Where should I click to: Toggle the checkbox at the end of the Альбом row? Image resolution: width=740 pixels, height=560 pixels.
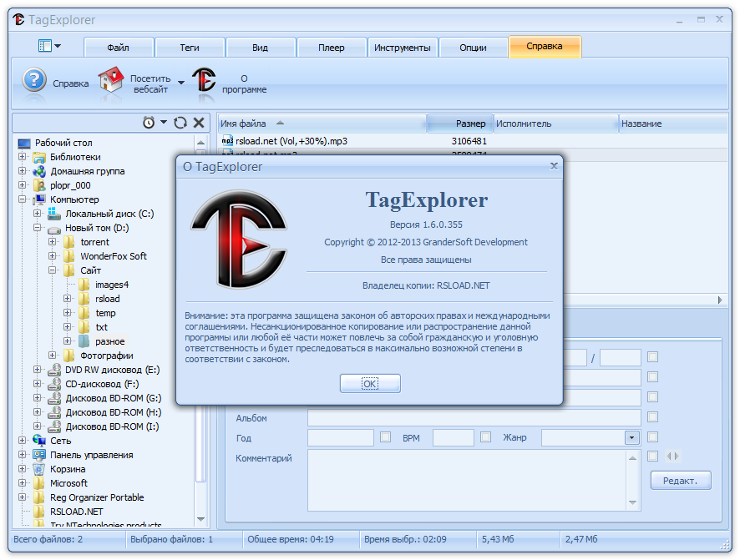coord(652,416)
